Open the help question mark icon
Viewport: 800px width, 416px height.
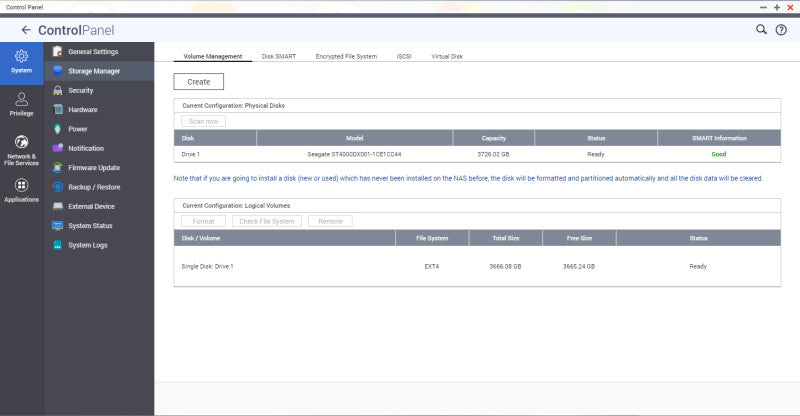[x=781, y=30]
